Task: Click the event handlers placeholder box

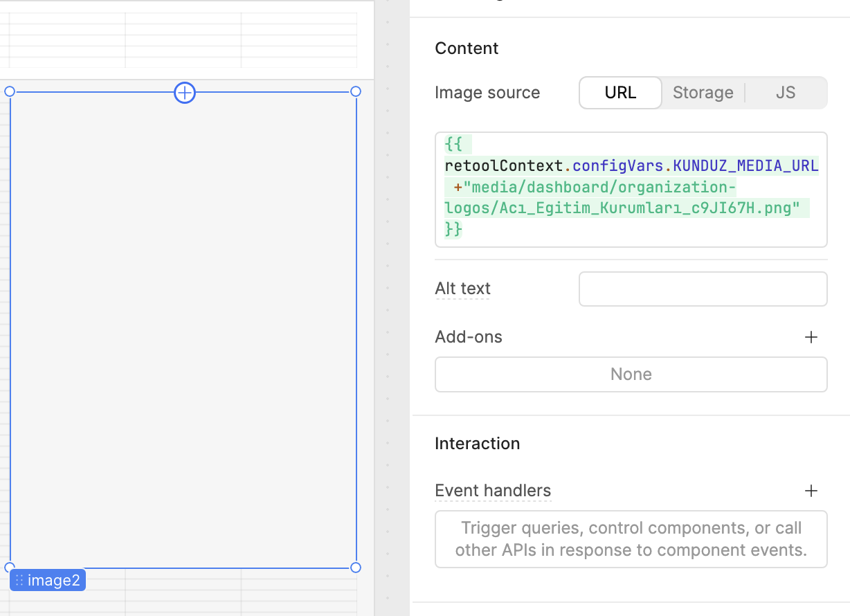Action: pyautogui.click(x=631, y=539)
